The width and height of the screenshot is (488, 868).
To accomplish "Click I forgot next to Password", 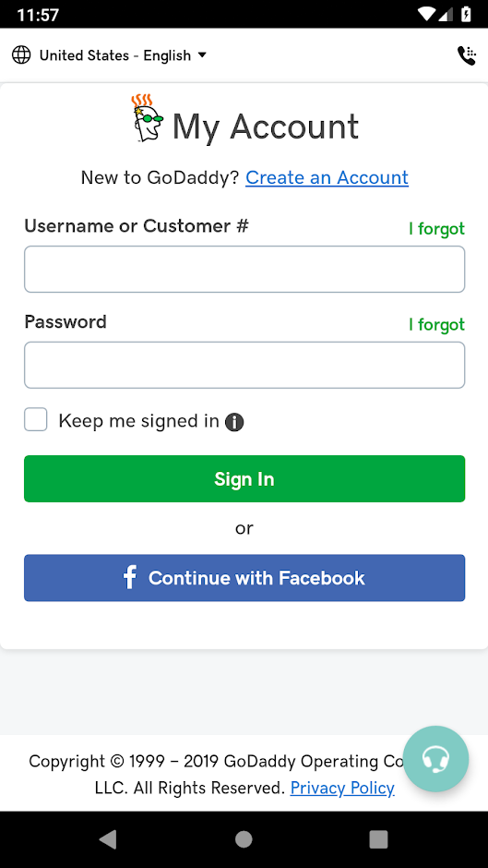I will (436, 324).
